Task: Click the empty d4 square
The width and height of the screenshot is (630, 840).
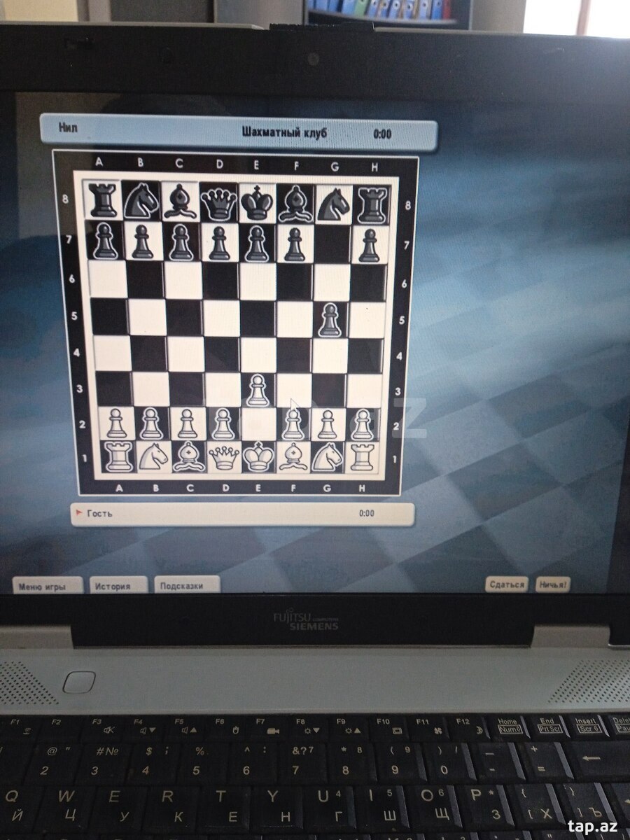Action: (x=221, y=355)
